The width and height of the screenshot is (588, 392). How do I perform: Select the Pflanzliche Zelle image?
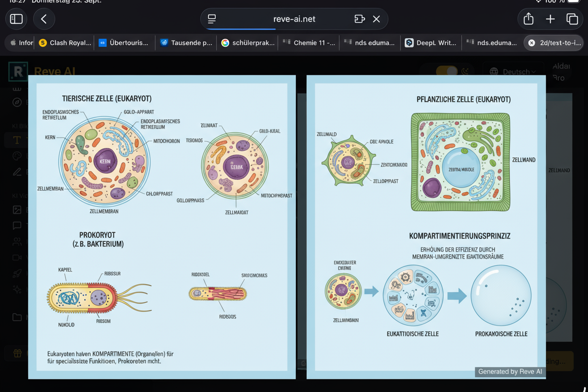(x=426, y=226)
